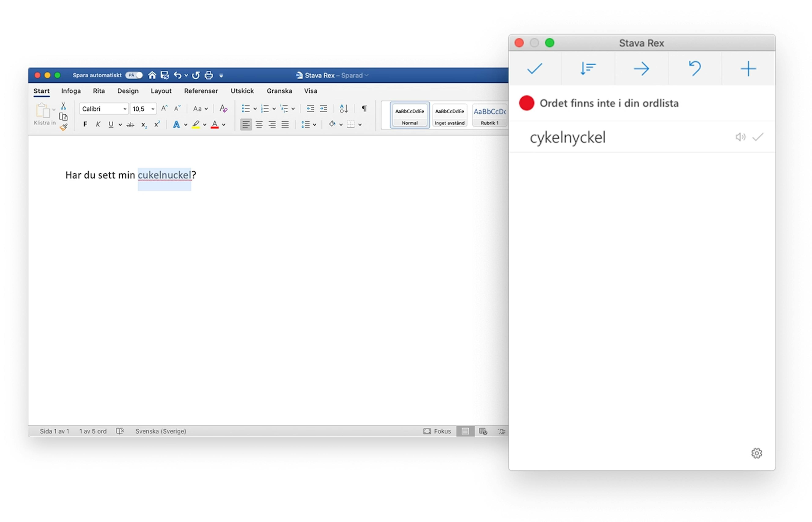Screen dimensions: 812x522
Task: Insert multilevel list
Action: [284, 108]
